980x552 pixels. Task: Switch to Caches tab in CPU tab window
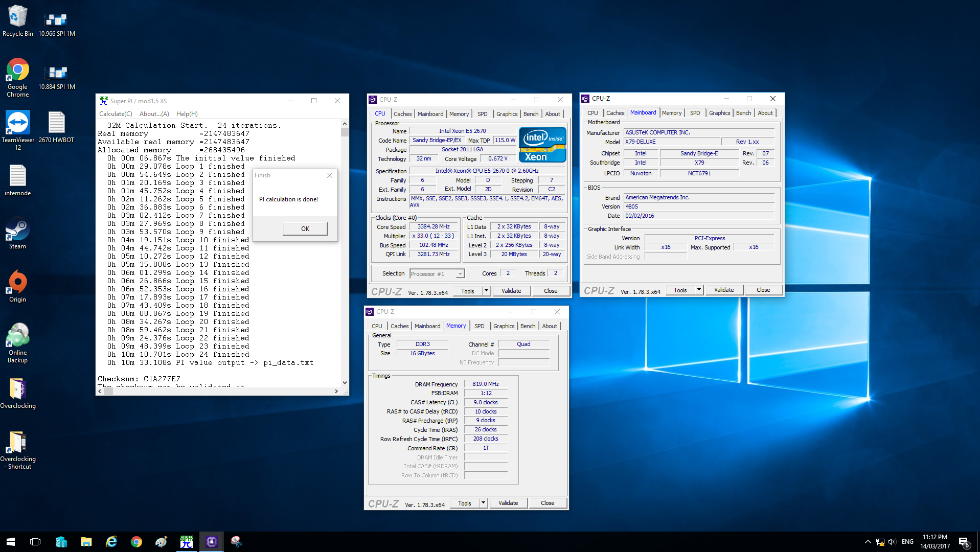(402, 114)
